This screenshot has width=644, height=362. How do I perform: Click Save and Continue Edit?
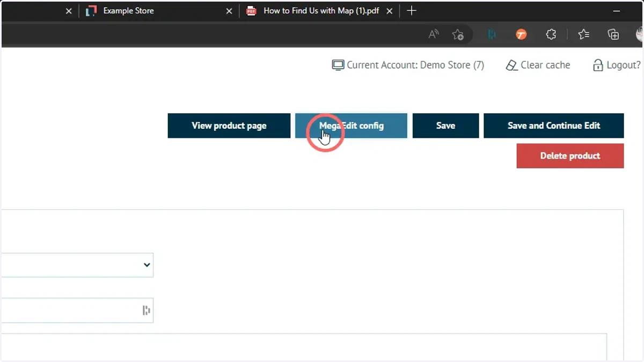coord(554,125)
